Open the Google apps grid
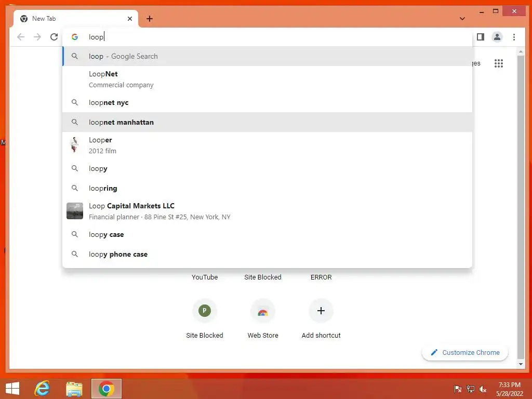 pos(498,63)
